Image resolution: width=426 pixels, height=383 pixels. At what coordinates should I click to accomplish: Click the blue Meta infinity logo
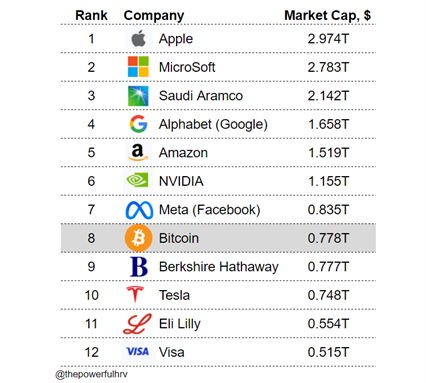pos(139,210)
